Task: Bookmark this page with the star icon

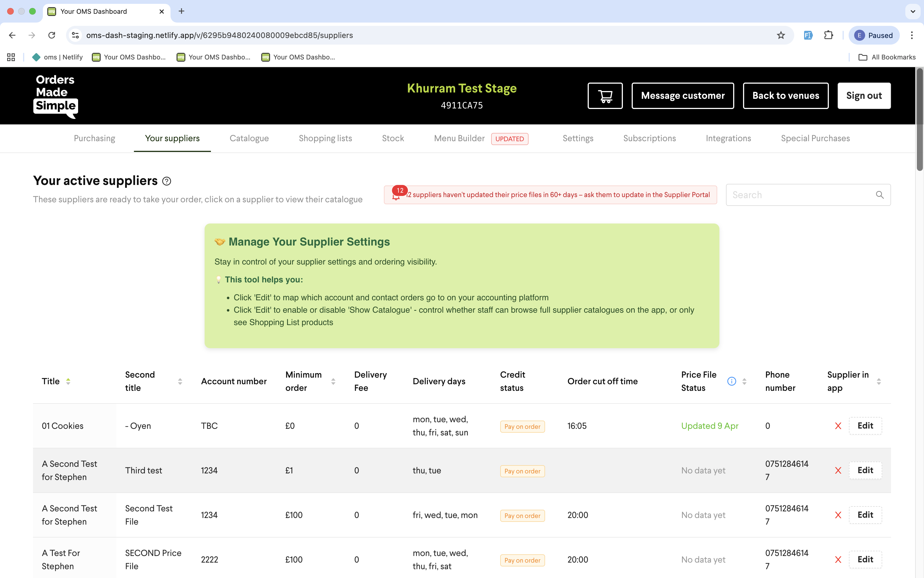Action: click(x=781, y=35)
